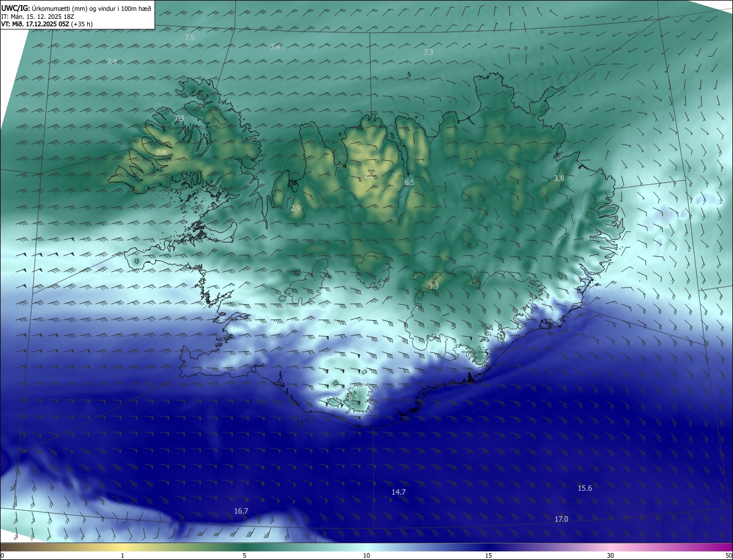
Task: Click the 0 tick label on the color scale
Action: click(2, 555)
